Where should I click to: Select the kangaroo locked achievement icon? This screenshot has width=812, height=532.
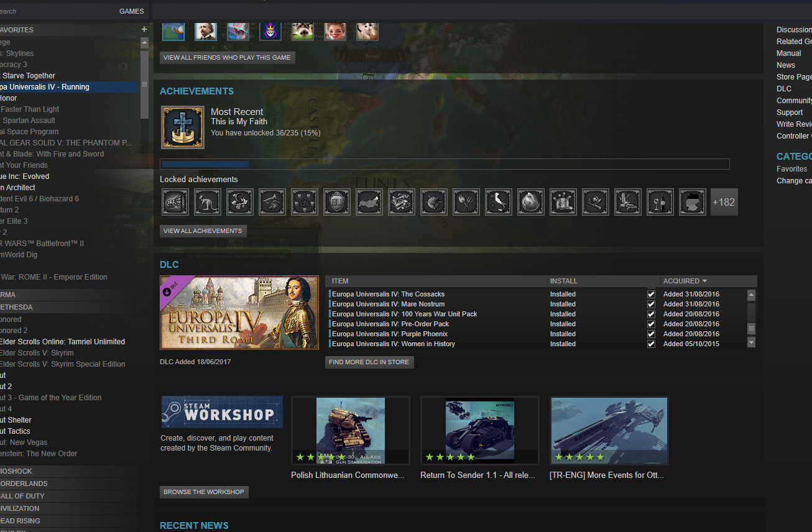point(208,202)
